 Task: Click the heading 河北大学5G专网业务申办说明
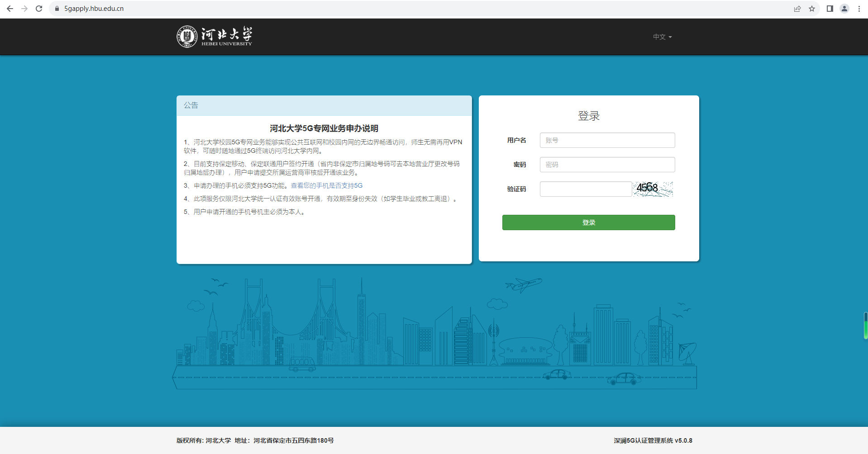(x=324, y=128)
